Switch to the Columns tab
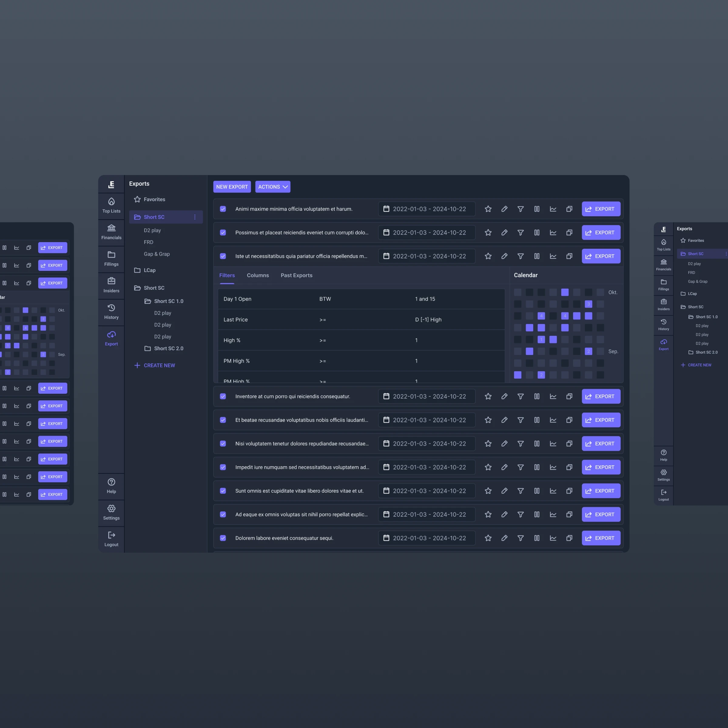The image size is (728, 728). (x=258, y=275)
